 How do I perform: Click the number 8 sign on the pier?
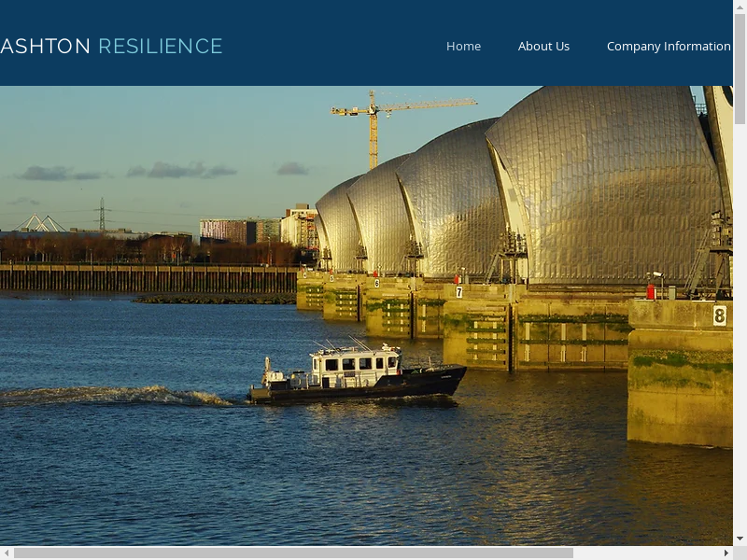(719, 315)
